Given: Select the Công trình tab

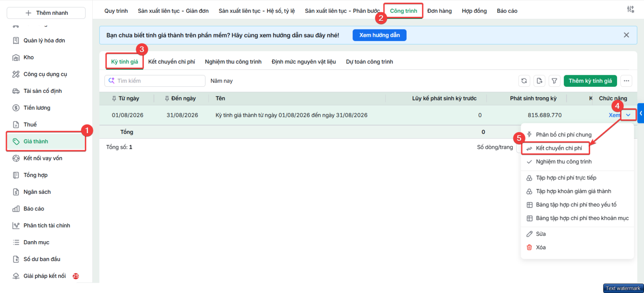Looking at the screenshot, I should pyautogui.click(x=403, y=11).
